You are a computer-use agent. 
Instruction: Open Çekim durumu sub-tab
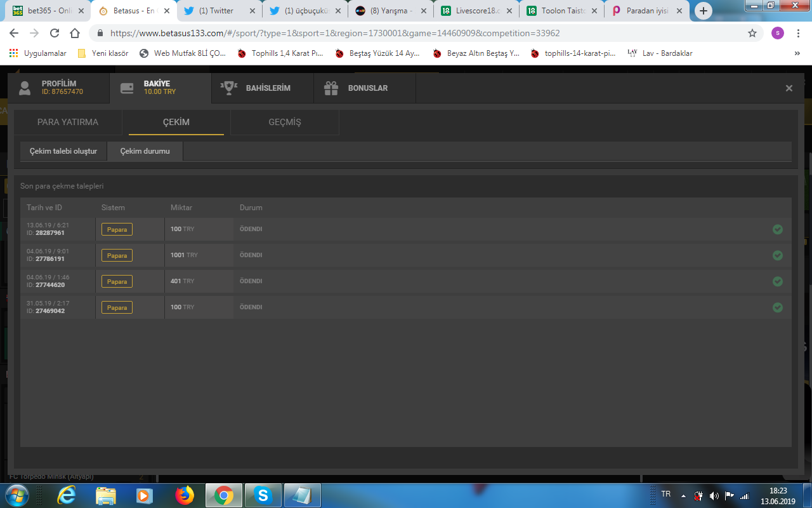[x=145, y=151]
